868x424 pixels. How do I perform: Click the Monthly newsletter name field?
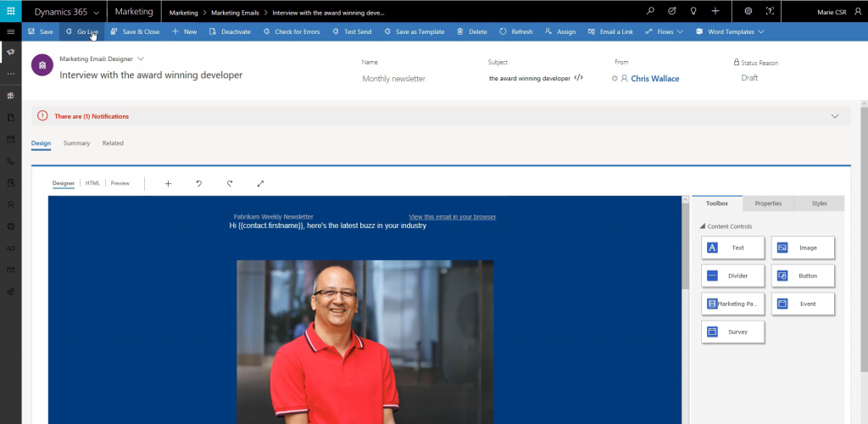click(393, 79)
